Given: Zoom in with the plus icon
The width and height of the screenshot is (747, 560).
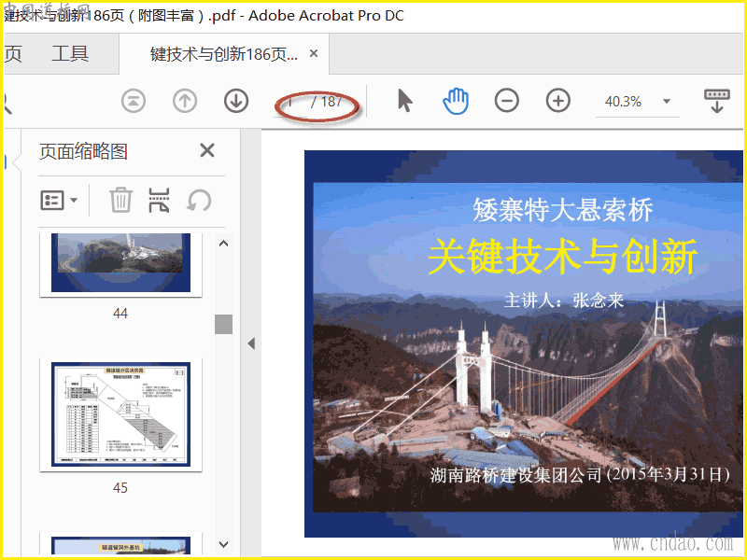Looking at the screenshot, I should coord(557,101).
